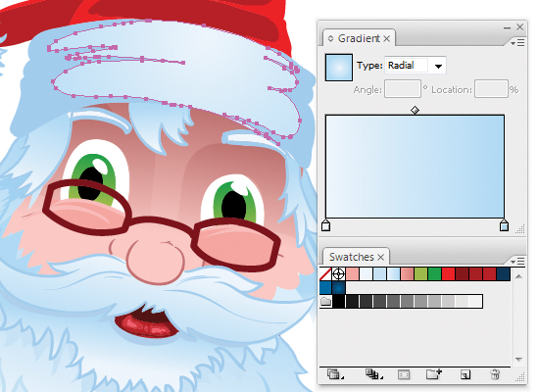Close the Swatches tab
The width and height of the screenshot is (539, 392).
coord(380,257)
